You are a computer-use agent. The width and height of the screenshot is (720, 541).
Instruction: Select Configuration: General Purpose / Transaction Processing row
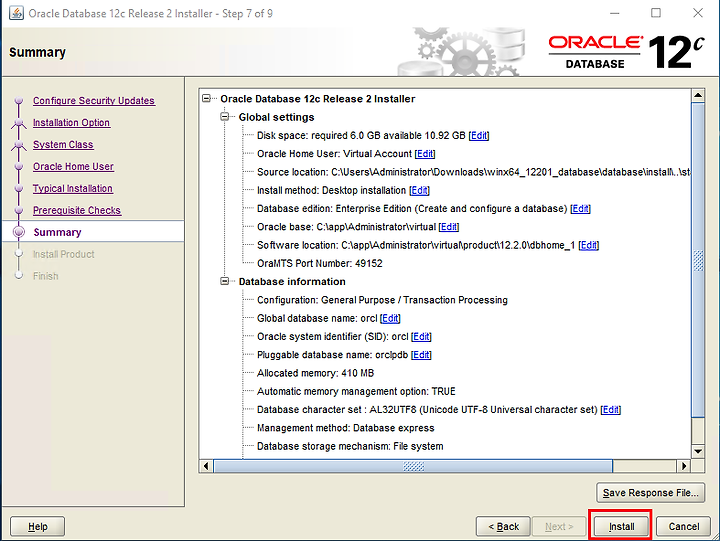[382, 300]
